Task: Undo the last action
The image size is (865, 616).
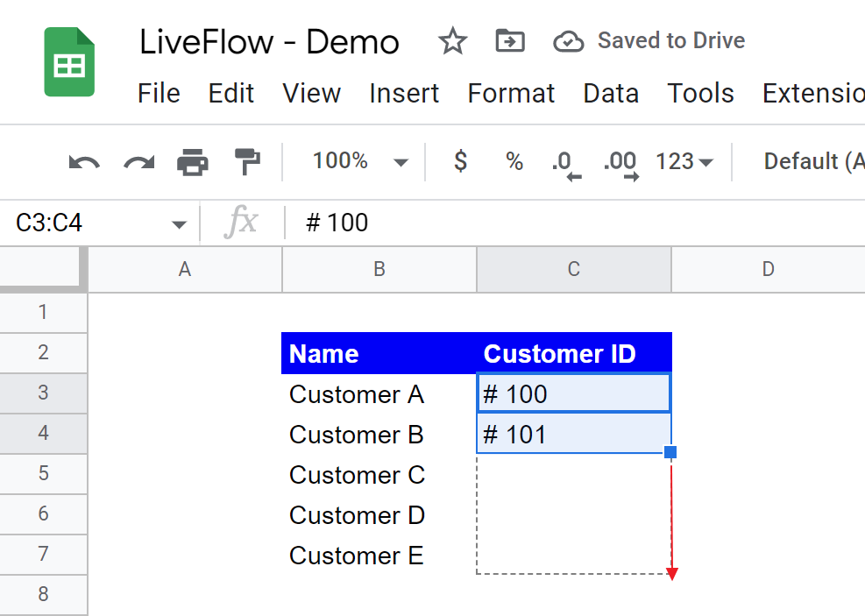Action: pyautogui.click(x=84, y=161)
